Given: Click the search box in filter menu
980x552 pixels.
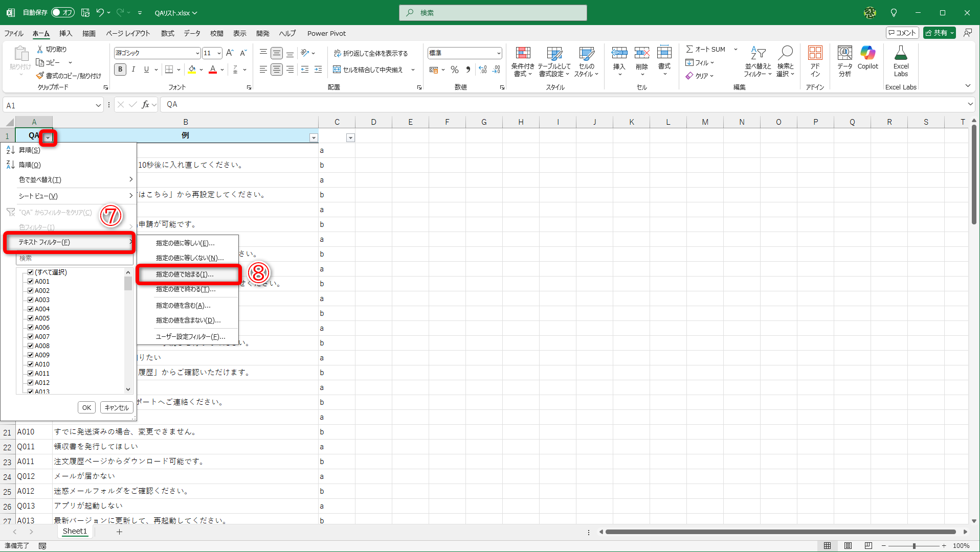Looking at the screenshot, I should coord(75,259).
